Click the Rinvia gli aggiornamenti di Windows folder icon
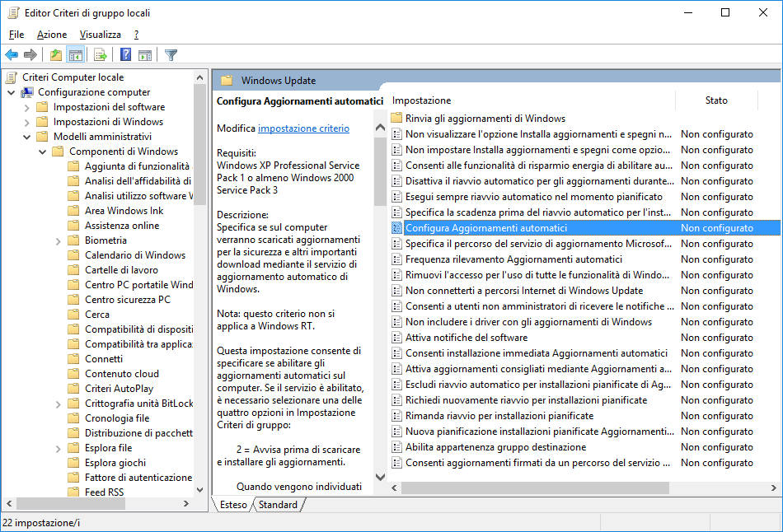Viewport: 783px width, 532px height. click(x=396, y=119)
